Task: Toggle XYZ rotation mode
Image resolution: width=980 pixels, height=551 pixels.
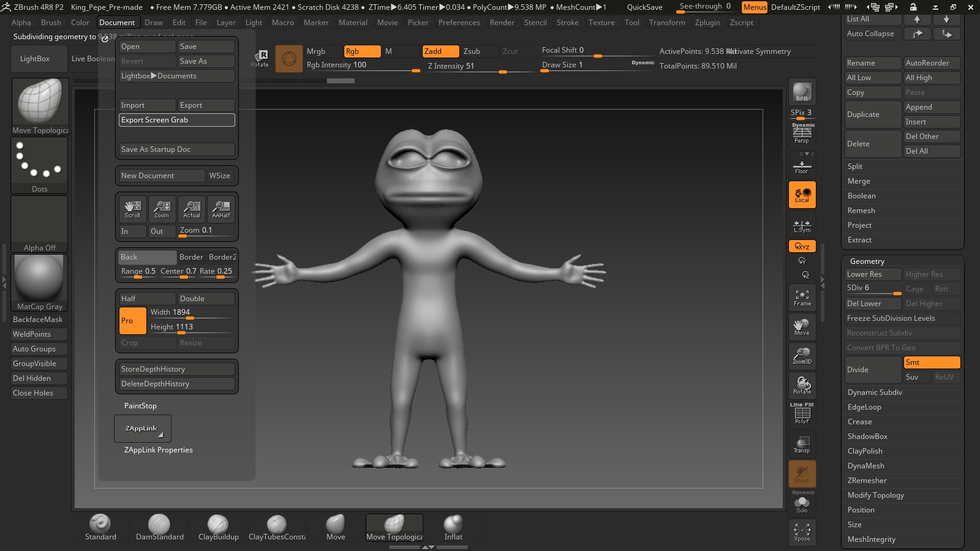Action: pyautogui.click(x=802, y=246)
